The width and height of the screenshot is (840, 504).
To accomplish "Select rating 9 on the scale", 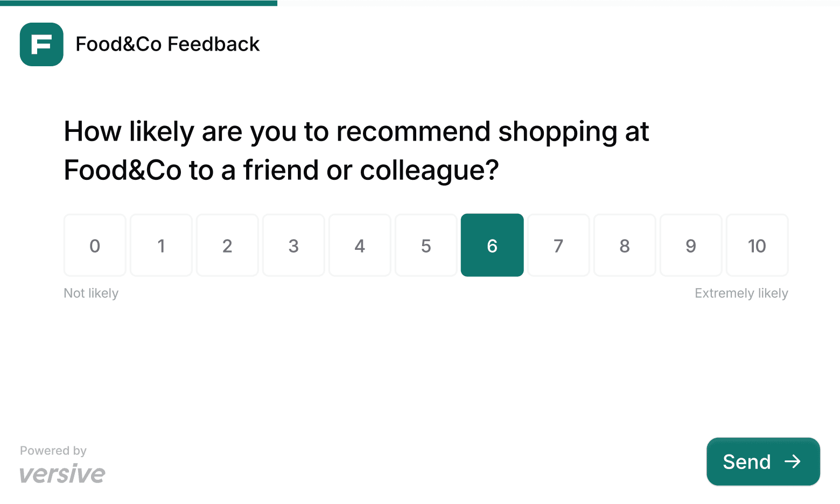I will point(691,246).
